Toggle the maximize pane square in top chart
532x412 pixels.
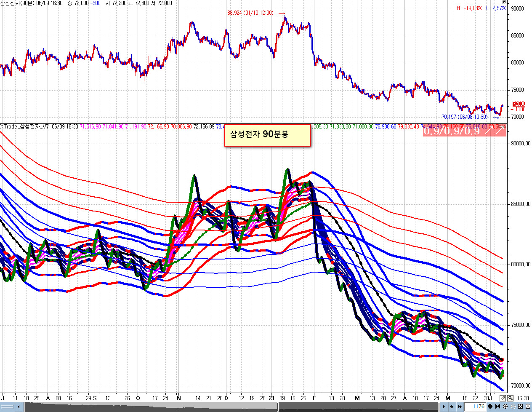coord(505,3)
